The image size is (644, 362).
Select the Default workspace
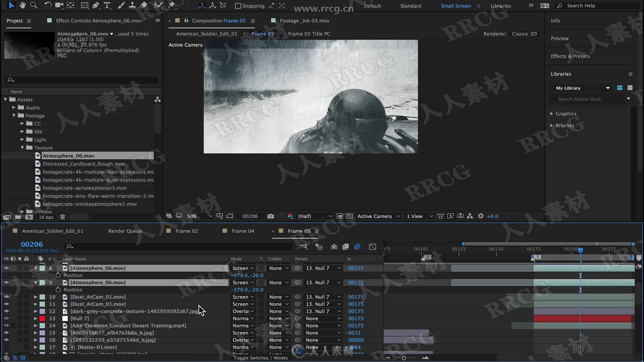[x=372, y=6]
